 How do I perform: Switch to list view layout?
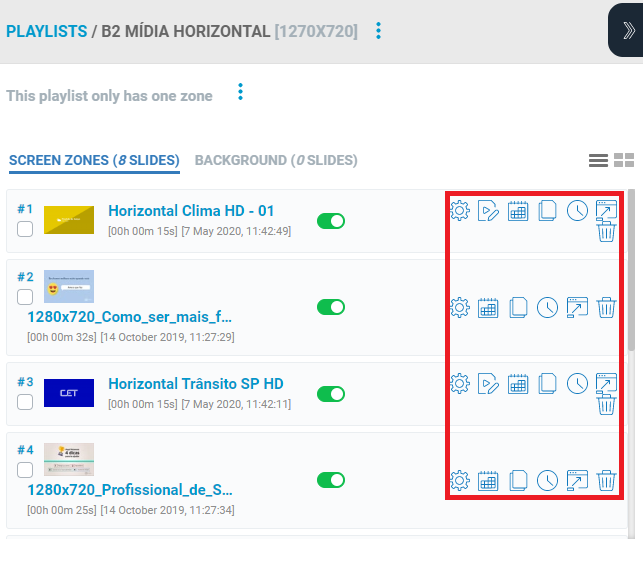(x=598, y=160)
